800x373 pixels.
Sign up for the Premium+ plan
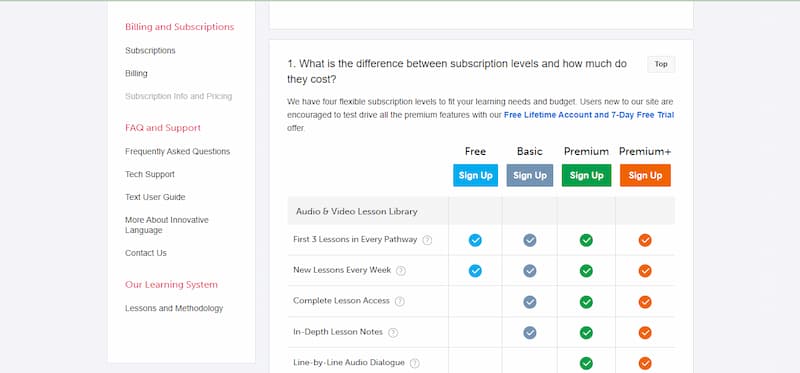pos(645,176)
